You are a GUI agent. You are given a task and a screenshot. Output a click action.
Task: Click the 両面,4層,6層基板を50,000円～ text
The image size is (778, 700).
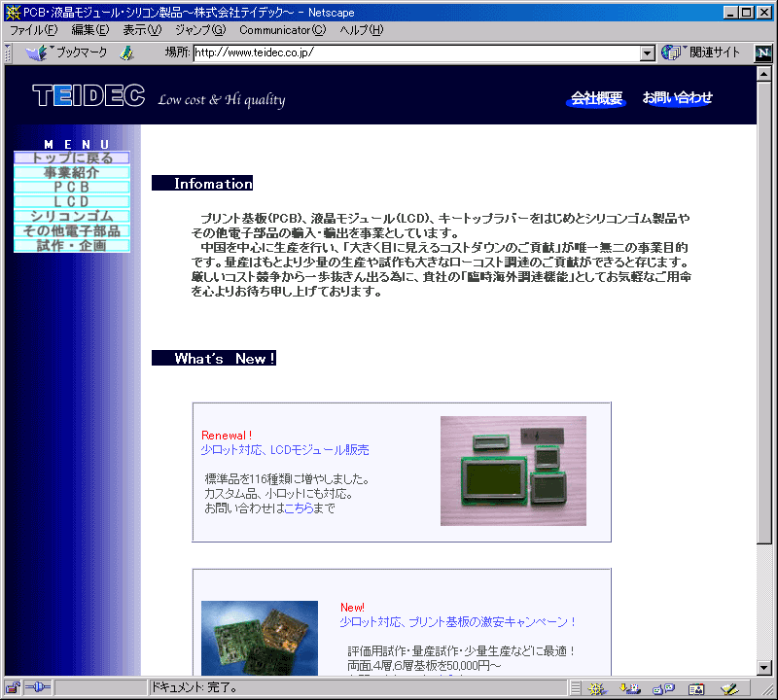424,665
